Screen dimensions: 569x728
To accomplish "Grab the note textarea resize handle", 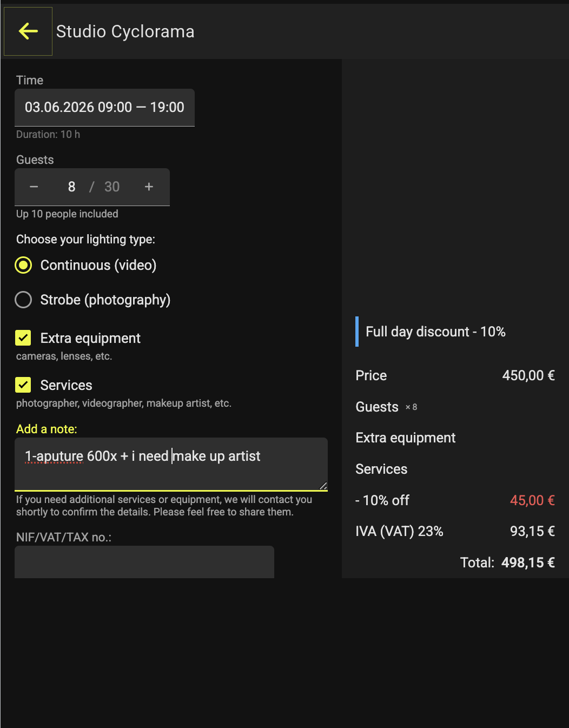I will tap(323, 486).
